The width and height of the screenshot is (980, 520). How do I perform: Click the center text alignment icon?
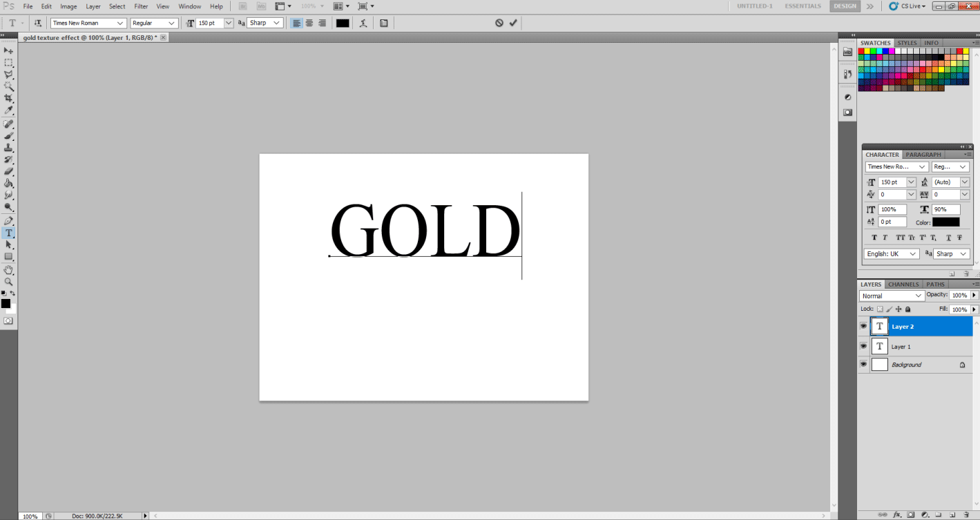[x=309, y=23]
